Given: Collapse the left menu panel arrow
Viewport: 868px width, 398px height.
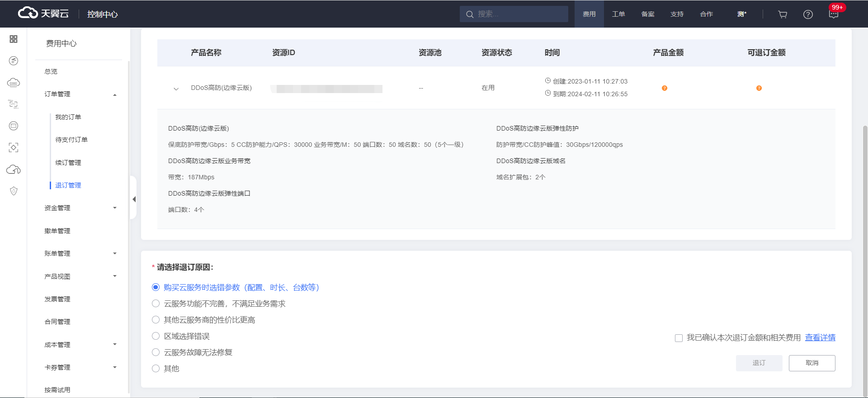Looking at the screenshot, I should coord(134,199).
